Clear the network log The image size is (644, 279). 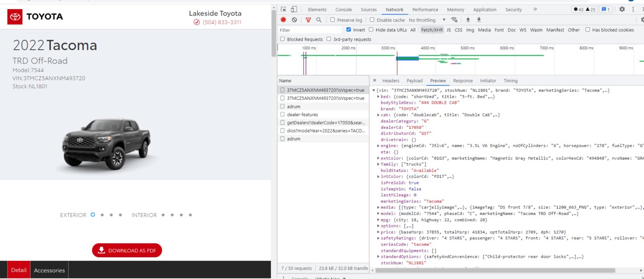295,20
